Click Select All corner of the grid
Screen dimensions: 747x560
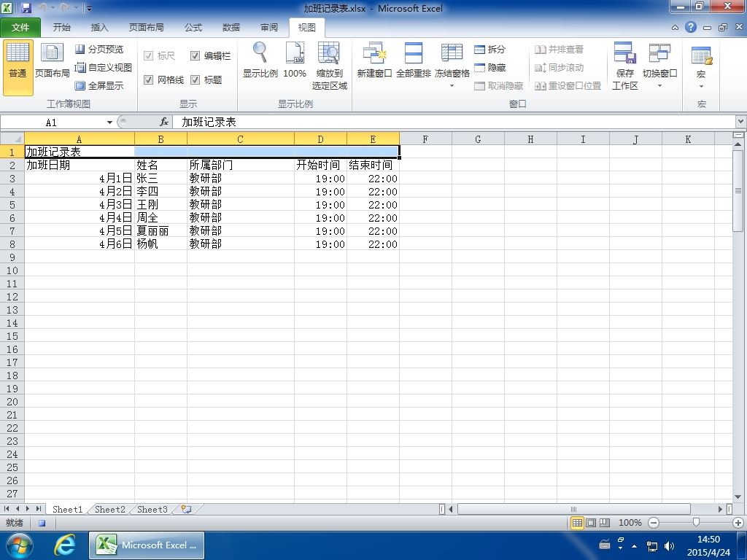pyautogui.click(x=12, y=139)
